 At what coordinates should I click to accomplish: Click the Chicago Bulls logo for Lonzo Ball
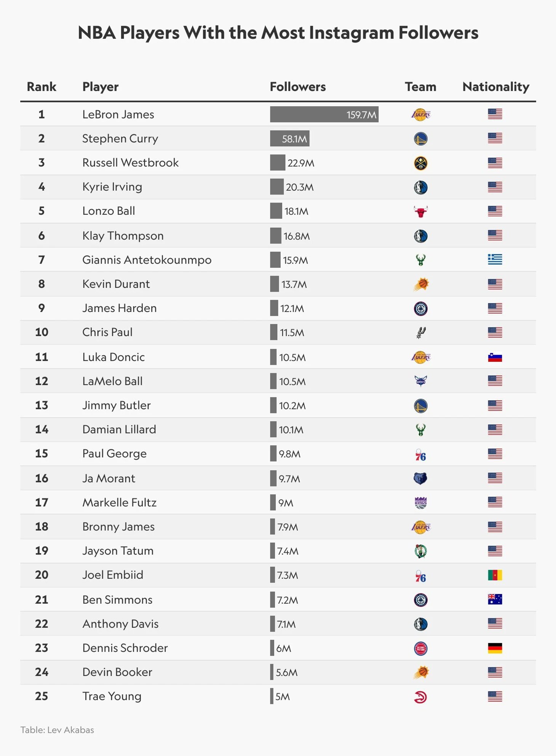coord(420,211)
